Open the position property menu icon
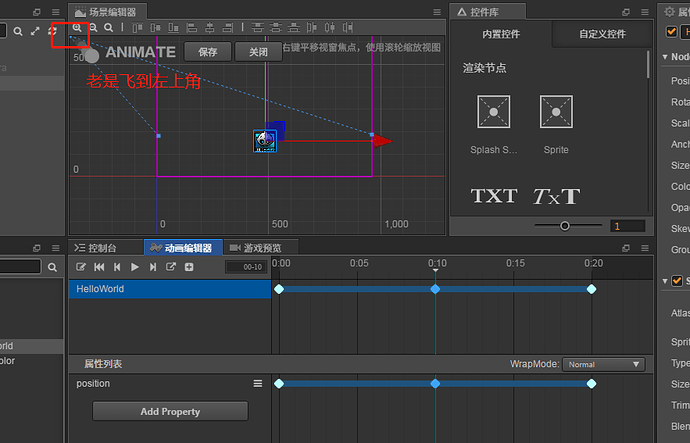 (x=257, y=384)
